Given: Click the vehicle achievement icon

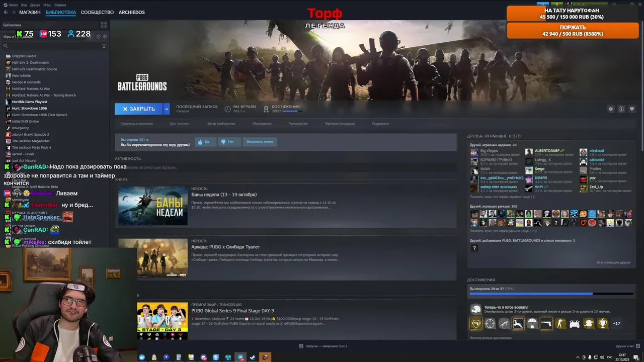Looking at the screenshot, I should click(575, 324).
